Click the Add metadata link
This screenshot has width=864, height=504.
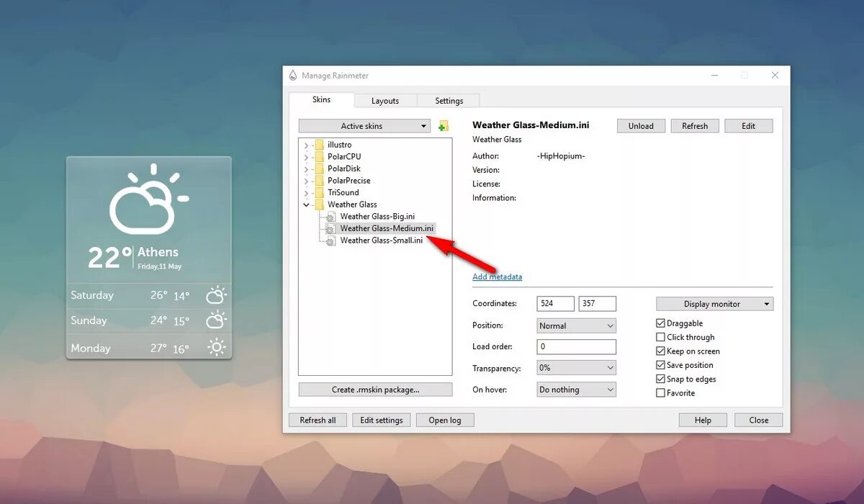497,277
